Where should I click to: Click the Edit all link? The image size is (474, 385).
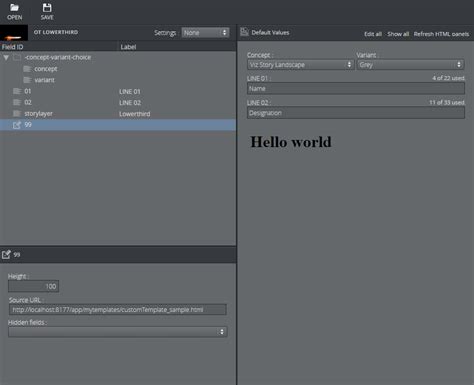pyautogui.click(x=373, y=34)
